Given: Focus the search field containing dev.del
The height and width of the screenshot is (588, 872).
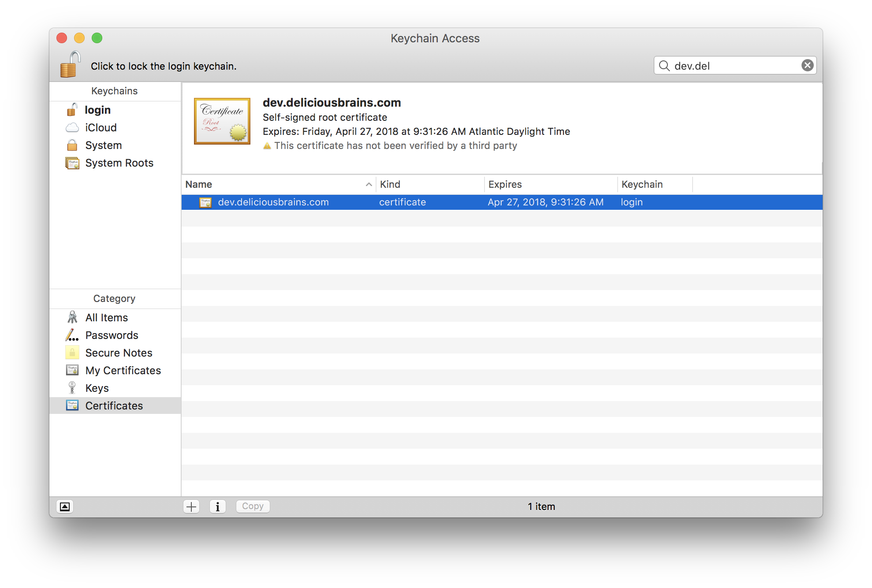Looking at the screenshot, I should (735, 66).
